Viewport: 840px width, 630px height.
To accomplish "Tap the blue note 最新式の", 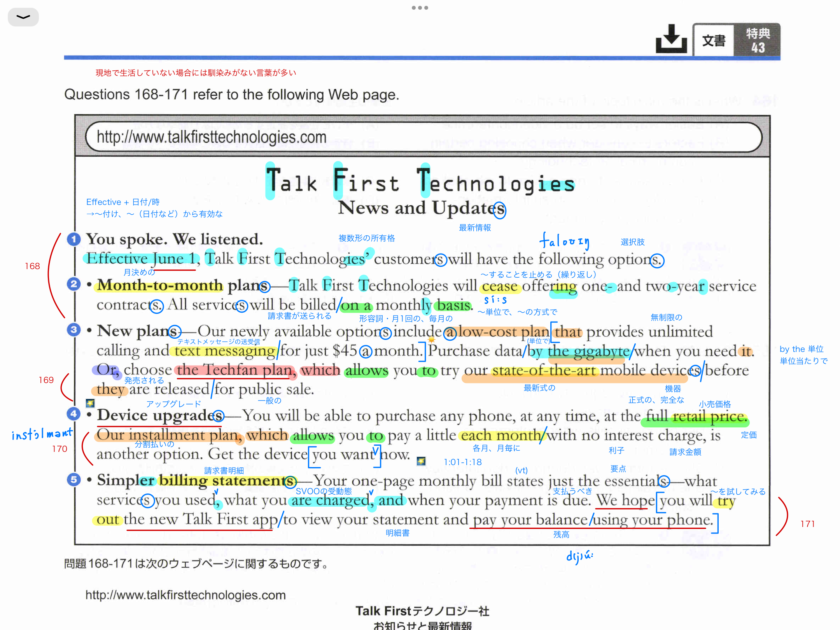I will point(539,388).
